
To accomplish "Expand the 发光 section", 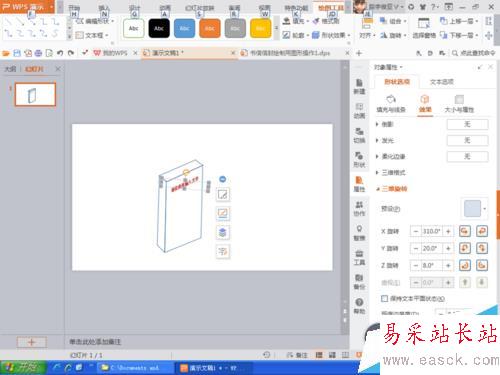I will tap(385, 140).
